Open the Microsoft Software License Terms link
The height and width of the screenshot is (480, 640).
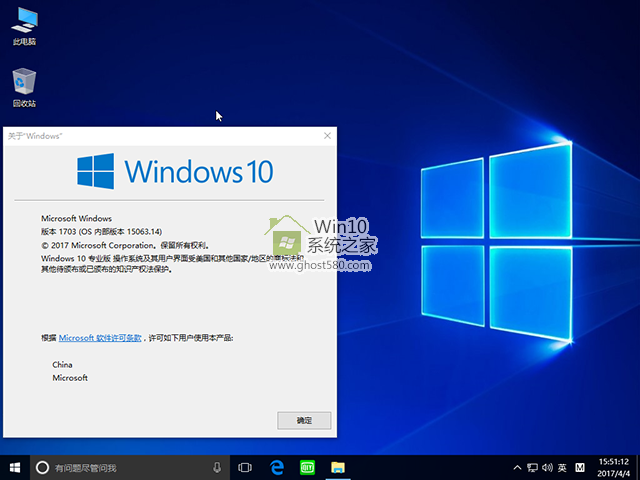click(x=101, y=339)
